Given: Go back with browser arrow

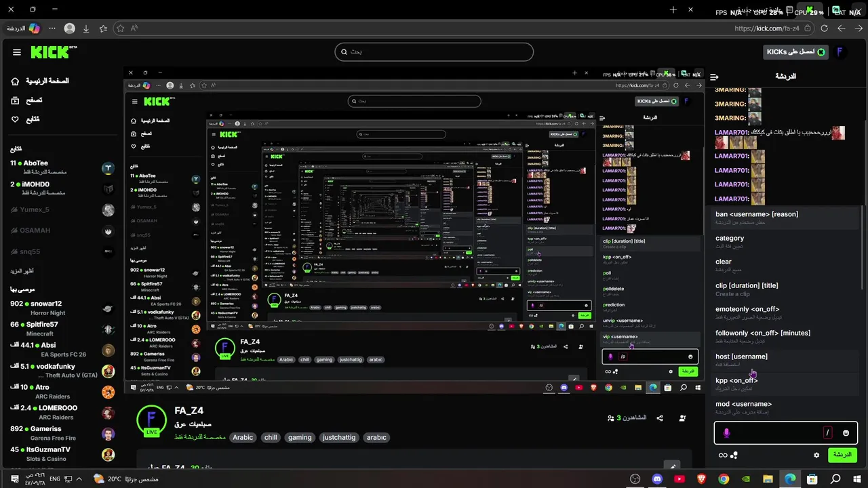Looking at the screenshot, I should [841, 28].
